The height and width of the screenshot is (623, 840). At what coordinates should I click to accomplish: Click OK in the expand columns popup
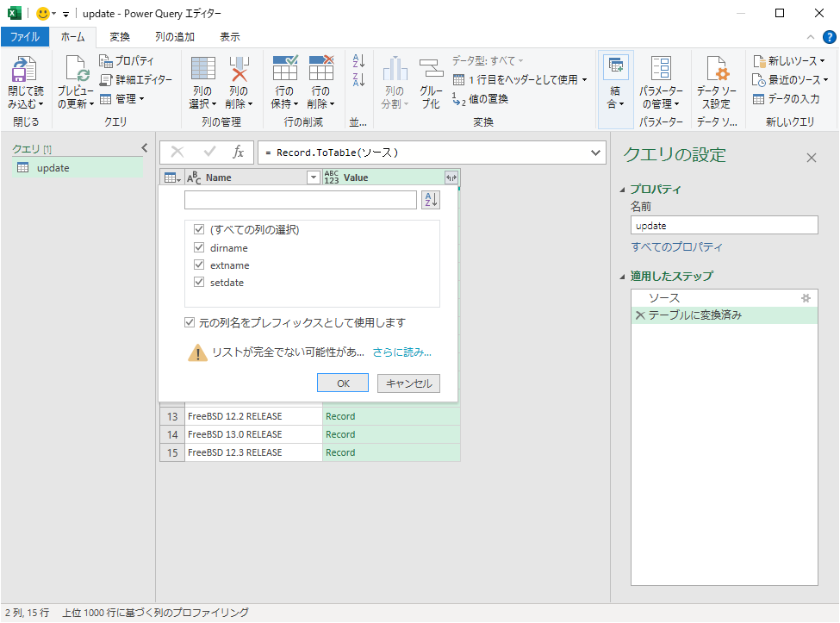[343, 383]
